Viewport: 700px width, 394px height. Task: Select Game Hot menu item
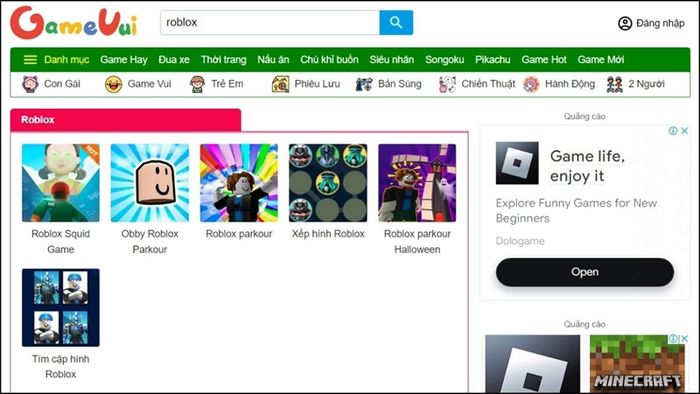click(x=544, y=60)
